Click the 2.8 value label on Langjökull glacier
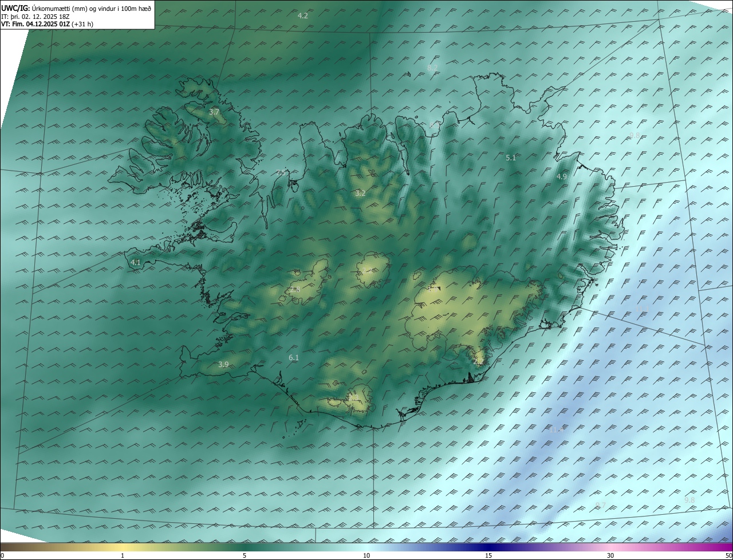This screenshot has height=560, width=733. click(294, 290)
